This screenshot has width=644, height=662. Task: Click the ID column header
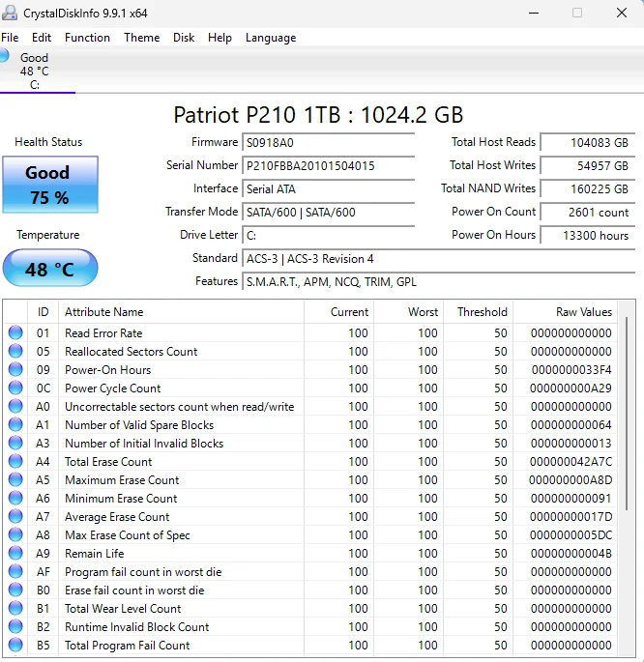[44, 312]
